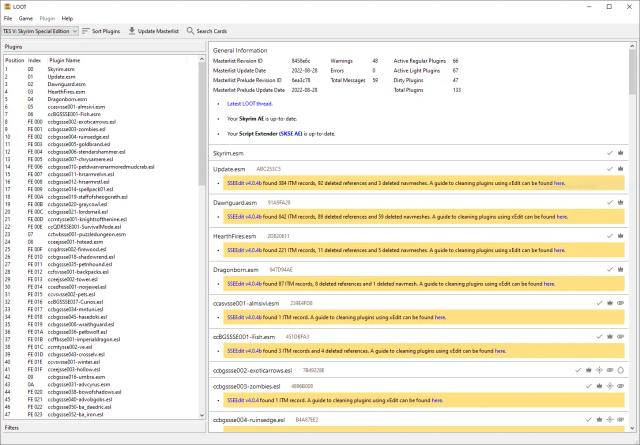Click the crown master-file icon on Skyrim.esm card
The width and height of the screenshot is (640, 445).
pos(622,153)
